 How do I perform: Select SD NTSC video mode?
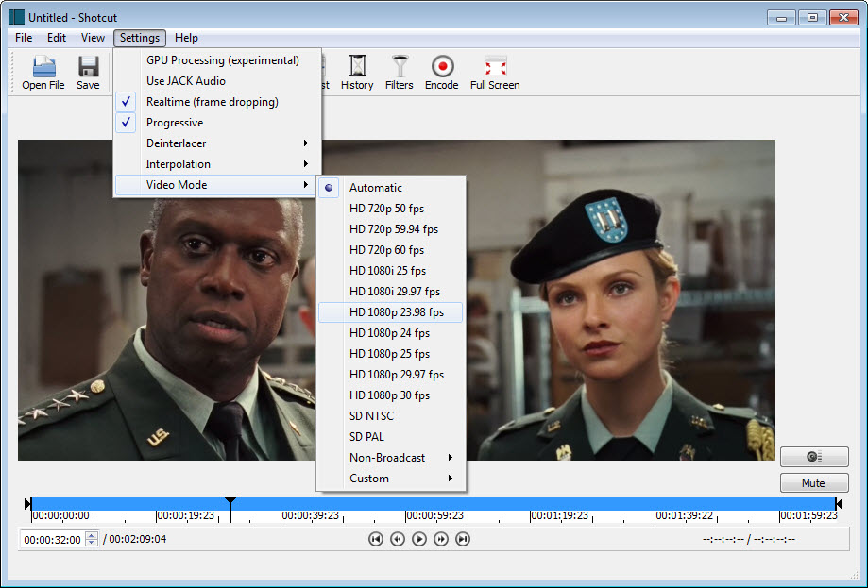point(391,416)
